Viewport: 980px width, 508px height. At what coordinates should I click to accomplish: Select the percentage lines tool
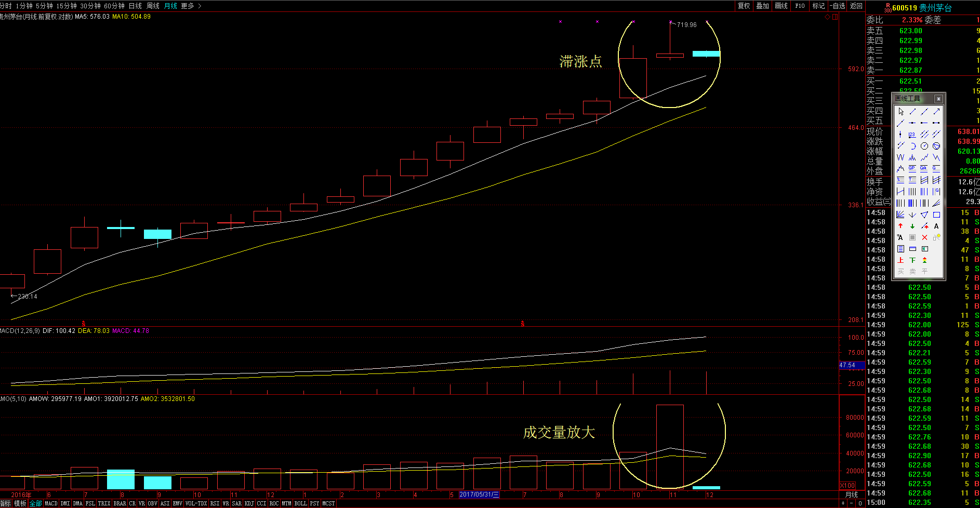tap(900, 180)
